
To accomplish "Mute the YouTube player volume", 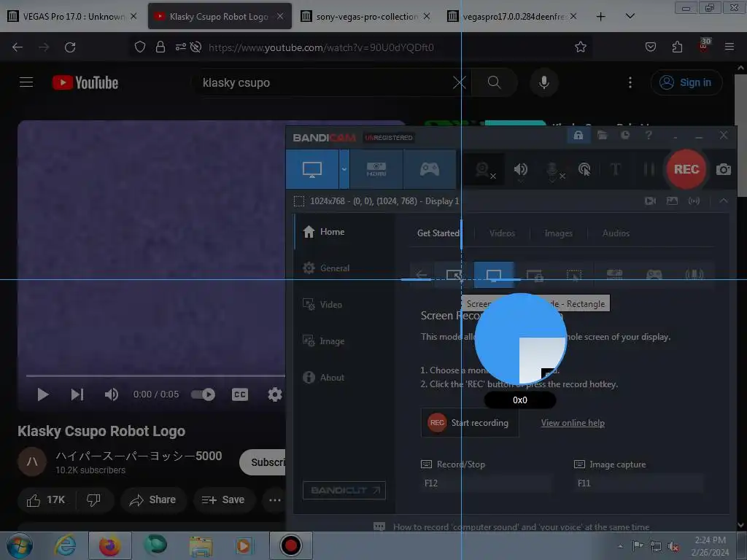I will coord(112,394).
